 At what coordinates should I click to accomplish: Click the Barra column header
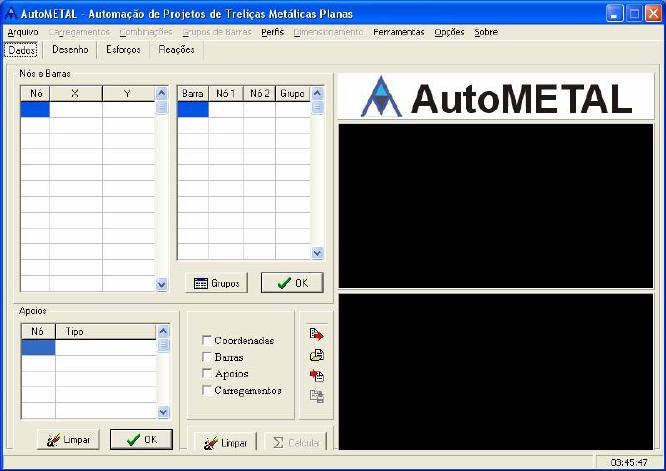(193, 93)
